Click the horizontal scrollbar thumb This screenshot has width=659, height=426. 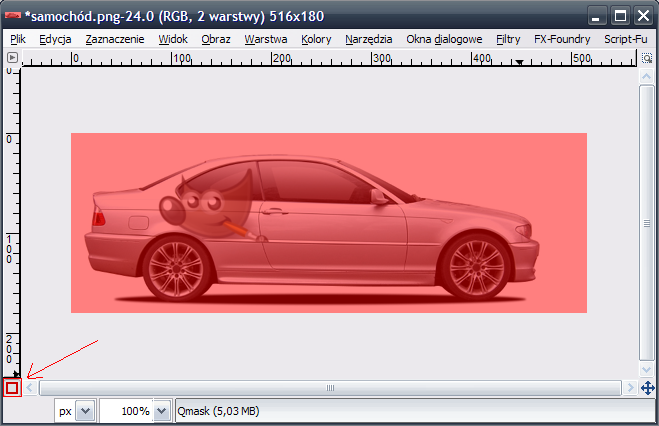pos(329,387)
